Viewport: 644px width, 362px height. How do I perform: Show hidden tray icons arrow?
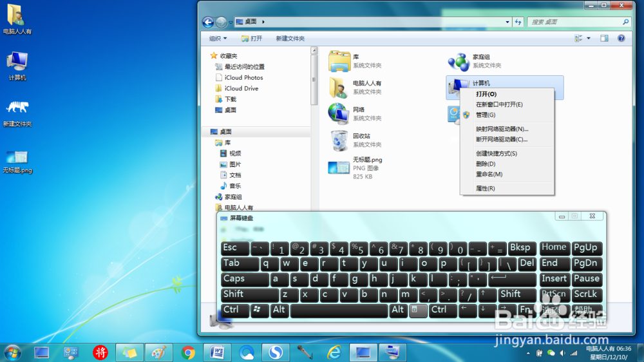pyautogui.click(x=528, y=353)
